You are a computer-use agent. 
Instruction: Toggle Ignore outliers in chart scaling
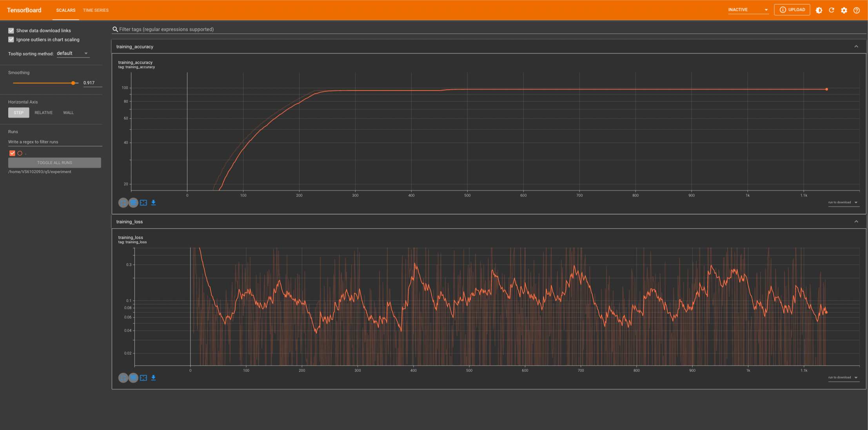(11, 40)
